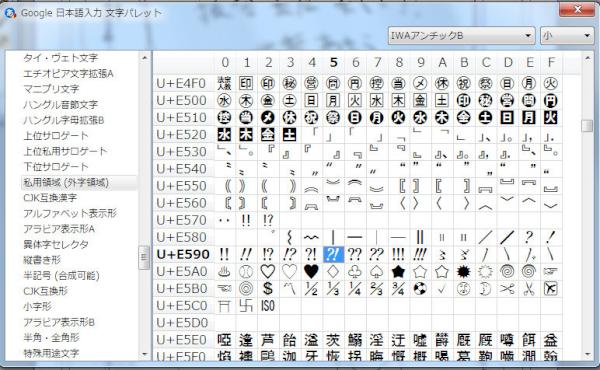Choose the concentric circles glyph in row U+E5B0
Viewport: 600px width, 370px height.
[246, 289]
